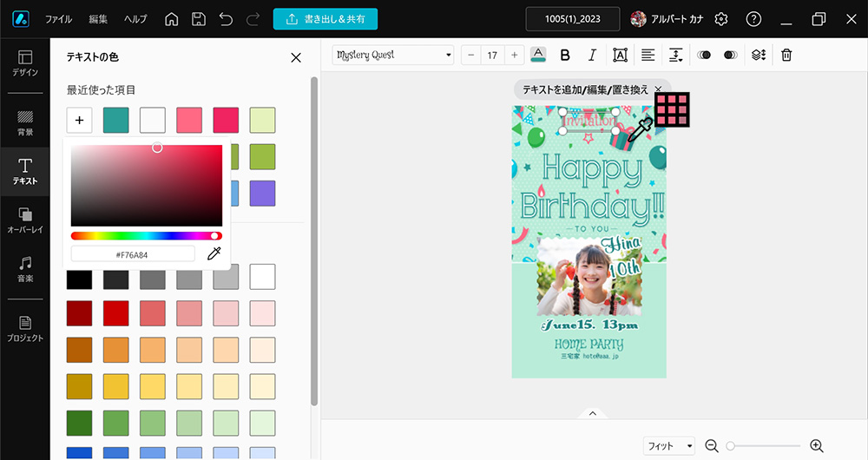Toggle the text box border option
Screen dimensions: 868x460
pyautogui.click(x=620, y=55)
